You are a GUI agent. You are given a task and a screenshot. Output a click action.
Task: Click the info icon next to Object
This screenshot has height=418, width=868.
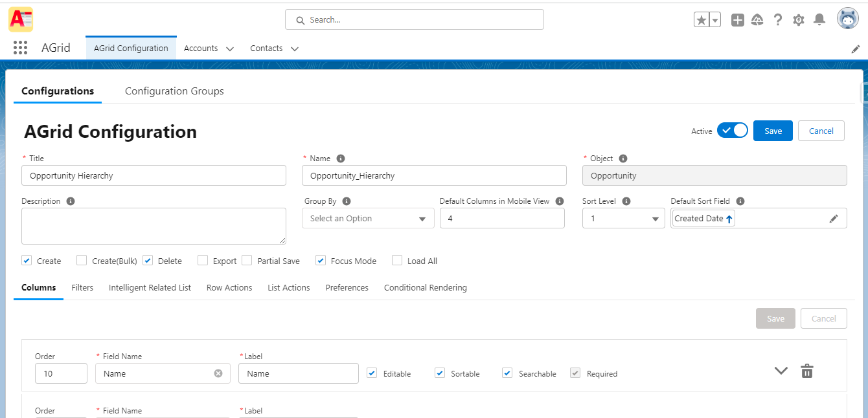(623, 159)
